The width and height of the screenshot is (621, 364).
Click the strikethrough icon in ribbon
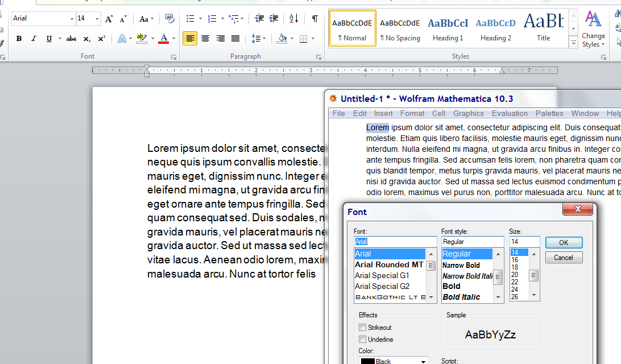pos(71,39)
